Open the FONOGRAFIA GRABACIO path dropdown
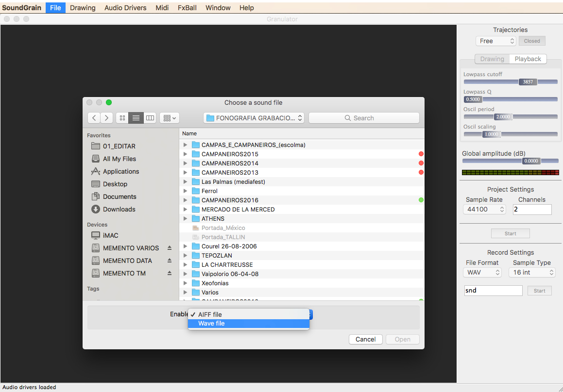Image resolution: width=563 pixels, height=392 pixels. (254, 117)
